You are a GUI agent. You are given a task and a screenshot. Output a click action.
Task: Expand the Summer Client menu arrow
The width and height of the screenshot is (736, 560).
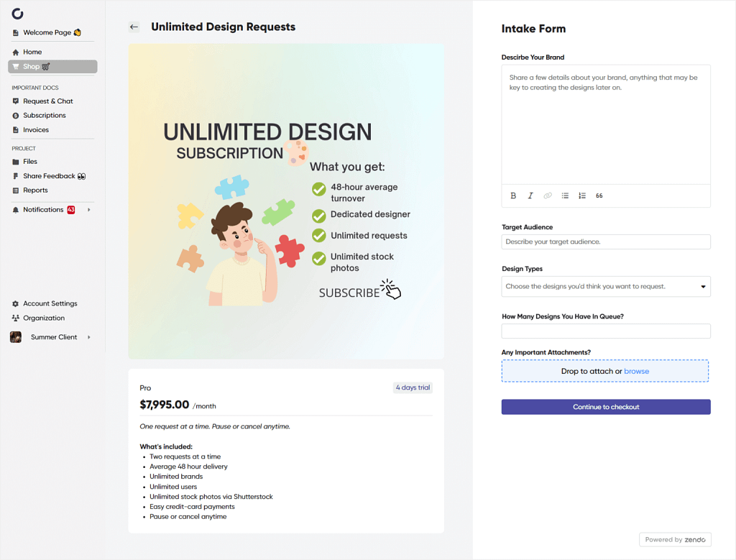click(x=88, y=337)
